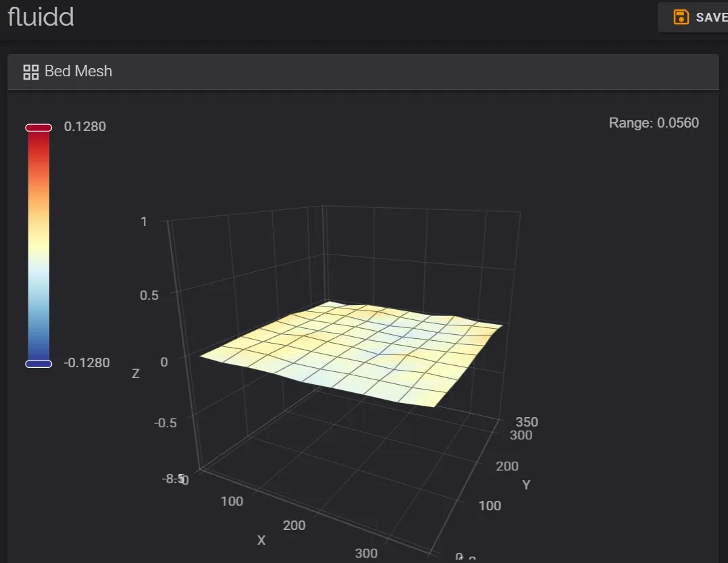Click the fluidd logo
Viewport: 728px width, 563px height.
pos(41,17)
